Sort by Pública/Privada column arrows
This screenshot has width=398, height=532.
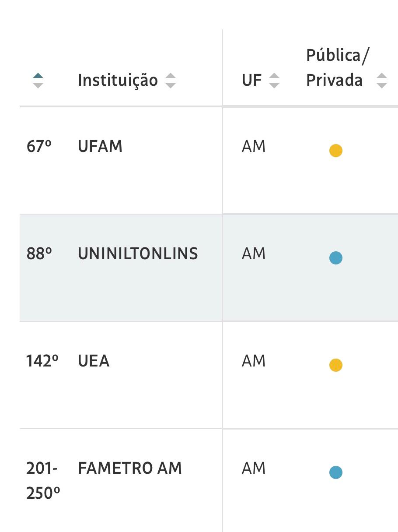pos(382,81)
